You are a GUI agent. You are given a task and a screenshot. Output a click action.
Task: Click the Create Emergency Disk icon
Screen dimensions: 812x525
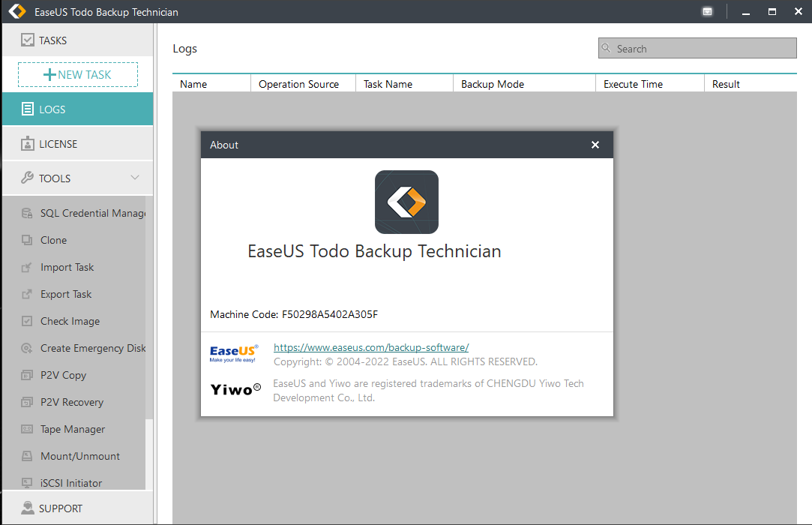pyautogui.click(x=27, y=348)
